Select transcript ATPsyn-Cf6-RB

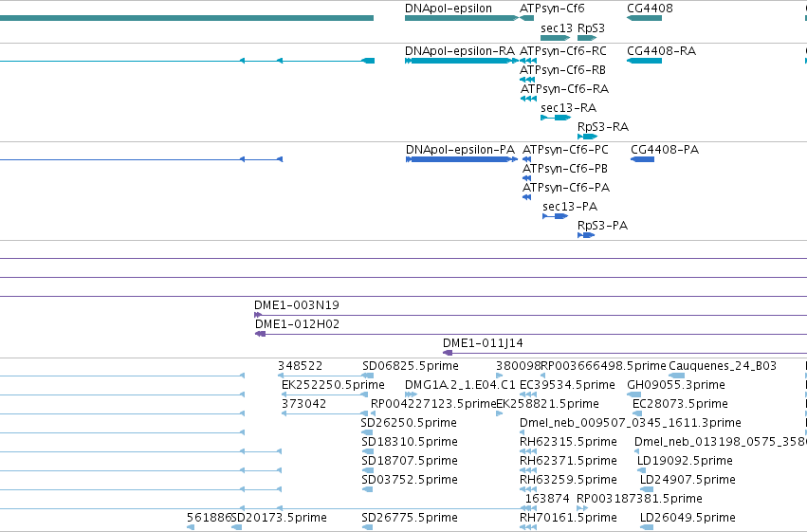(x=562, y=70)
